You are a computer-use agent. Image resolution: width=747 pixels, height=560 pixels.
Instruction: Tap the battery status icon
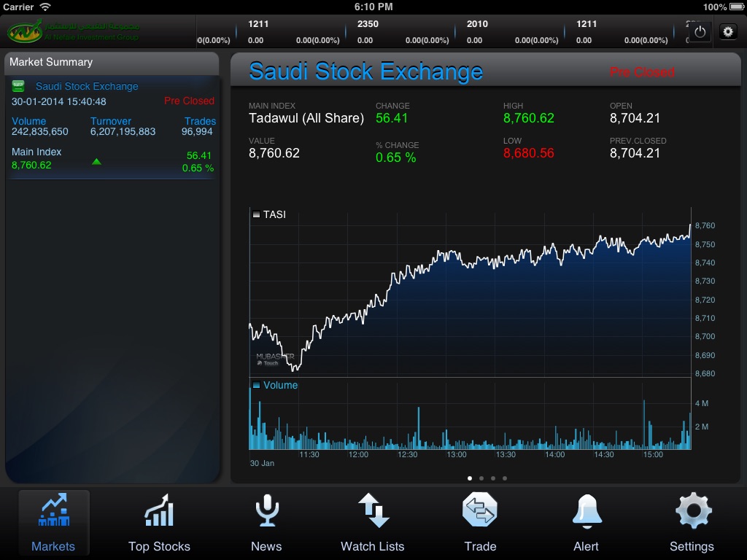tap(737, 7)
